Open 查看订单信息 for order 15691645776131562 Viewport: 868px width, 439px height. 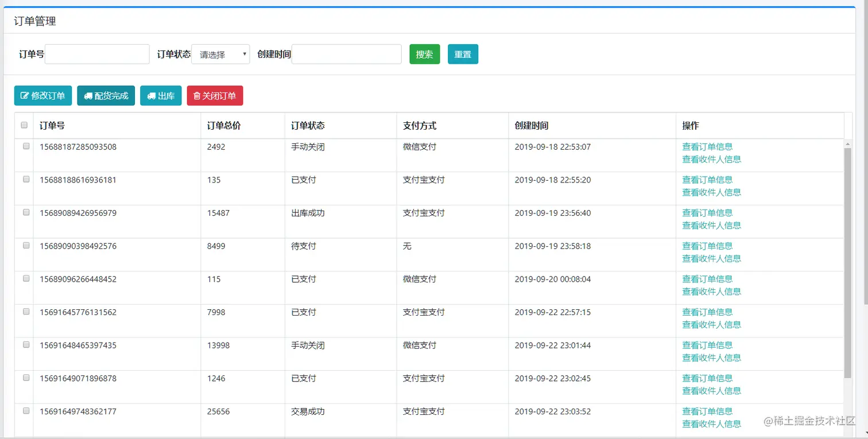coord(707,312)
